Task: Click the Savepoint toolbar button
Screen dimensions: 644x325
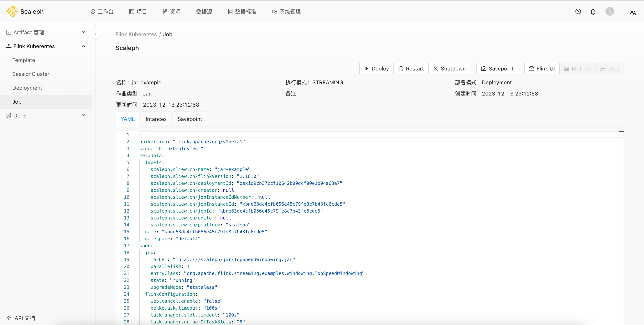Action: (497, 69)
